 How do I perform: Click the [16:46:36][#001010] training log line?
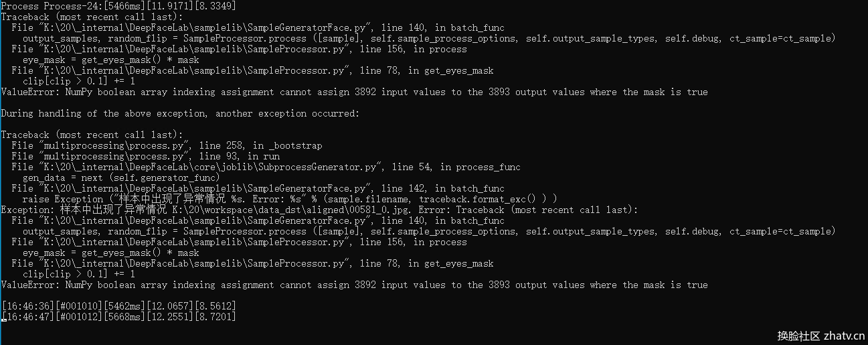pos(118,306)
